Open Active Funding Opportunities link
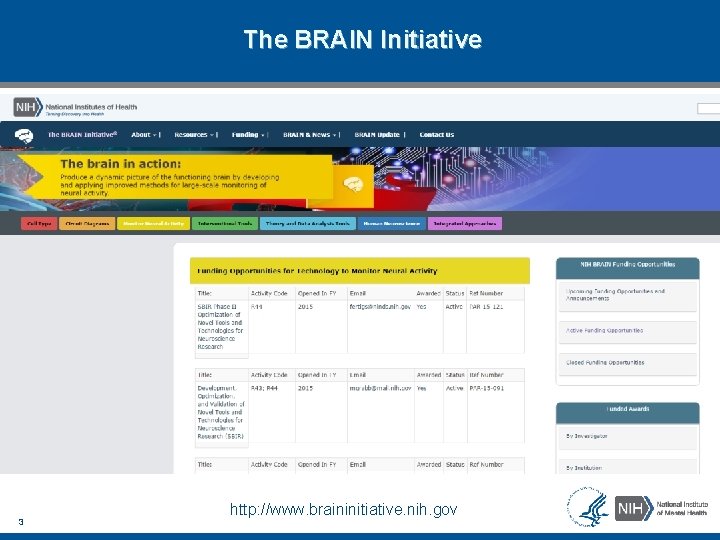720x540 pixels. 628,331
